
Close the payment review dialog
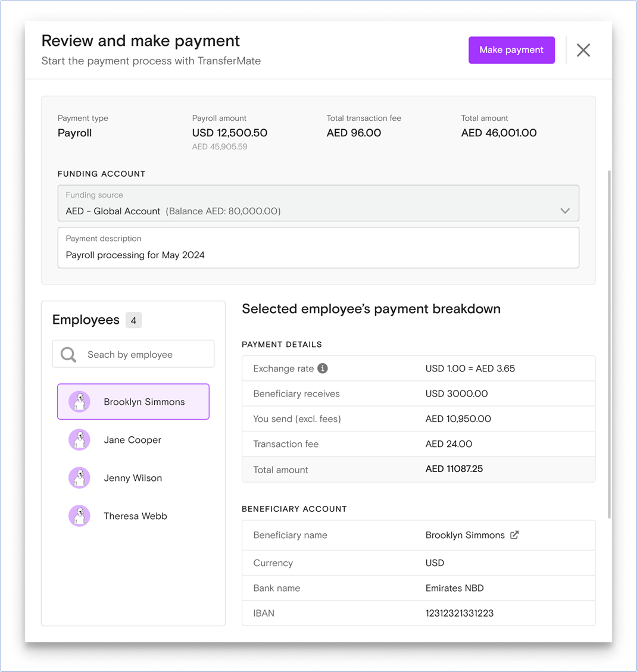coord(583,50)
